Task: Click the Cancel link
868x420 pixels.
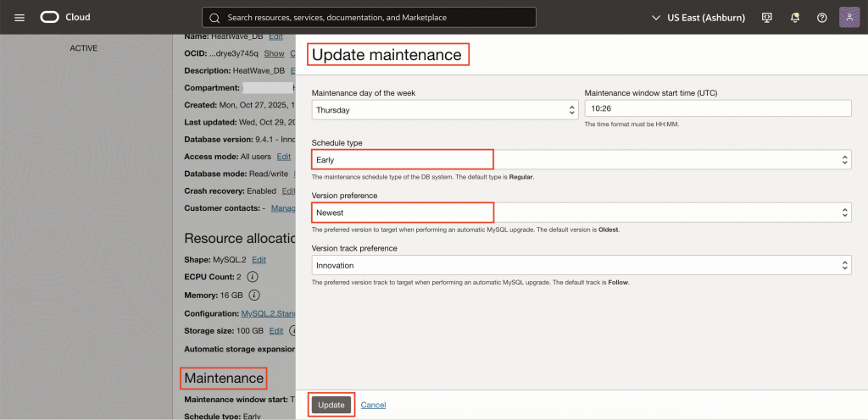Action: pos(373,405)
